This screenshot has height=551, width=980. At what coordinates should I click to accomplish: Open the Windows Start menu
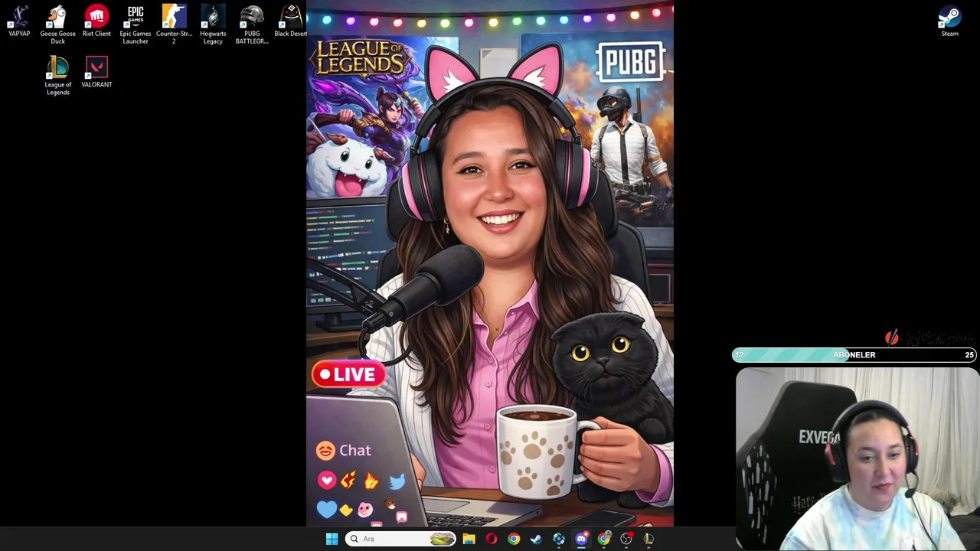point(332,539)
